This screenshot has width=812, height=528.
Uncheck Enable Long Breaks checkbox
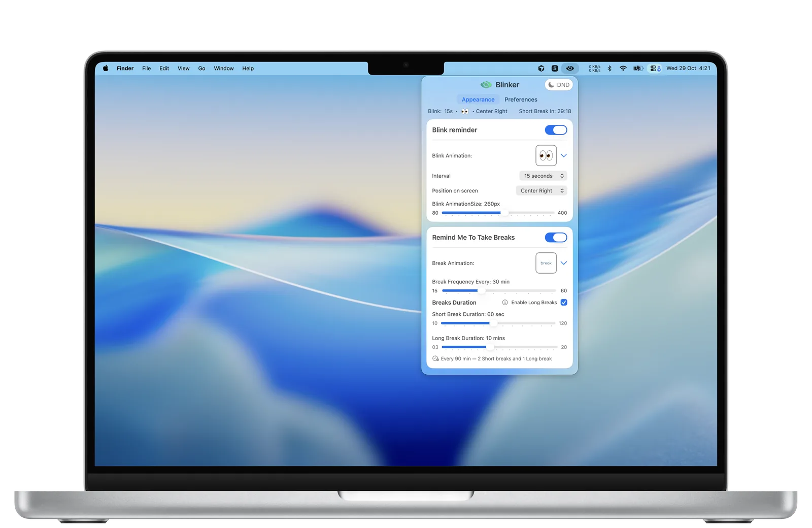[x=564, y=303]
